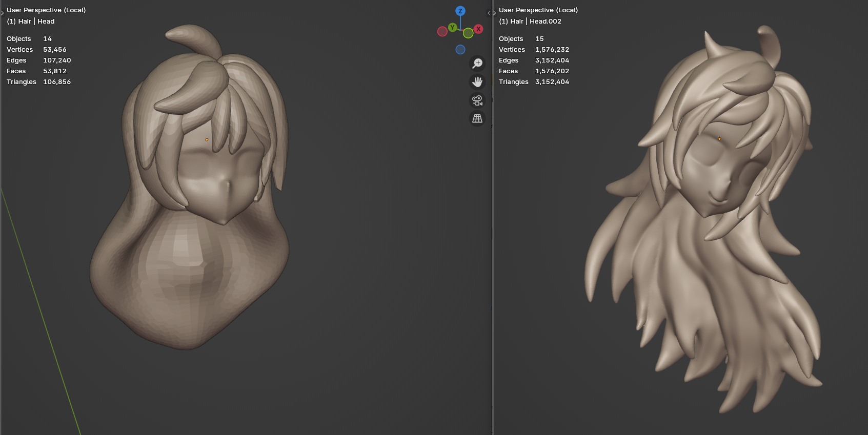868x435 pixels.
Task: Switch perspective/orthographic with grid icon
Action: (477, 119)
